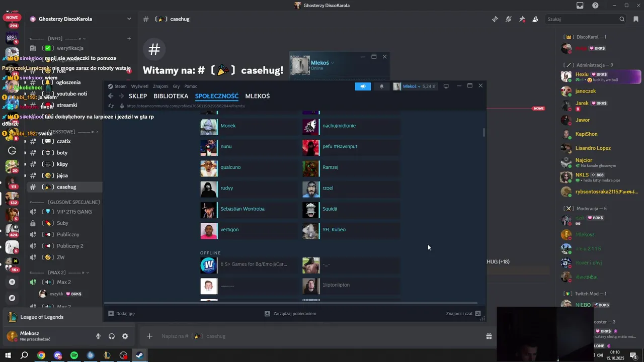Open pinned messages in Discord
Image resolution: width=644 pixels, height=362 pixels.
point(522,19)
